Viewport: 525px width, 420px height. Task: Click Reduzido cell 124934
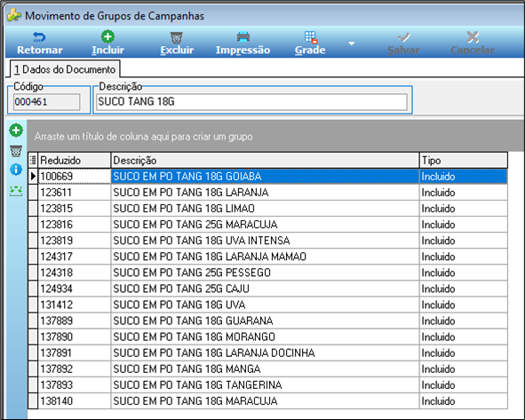point(75,289)
